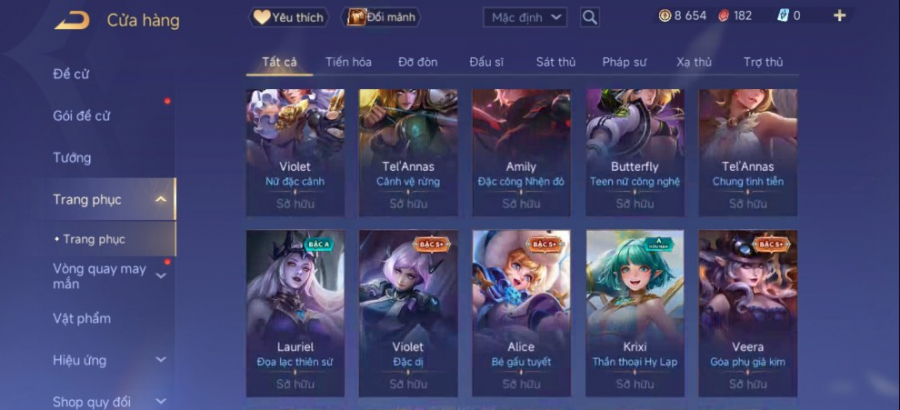The image size is (900, 410).
Task: Click the blue ticket currency icon
Action: (x=783, y=16)
